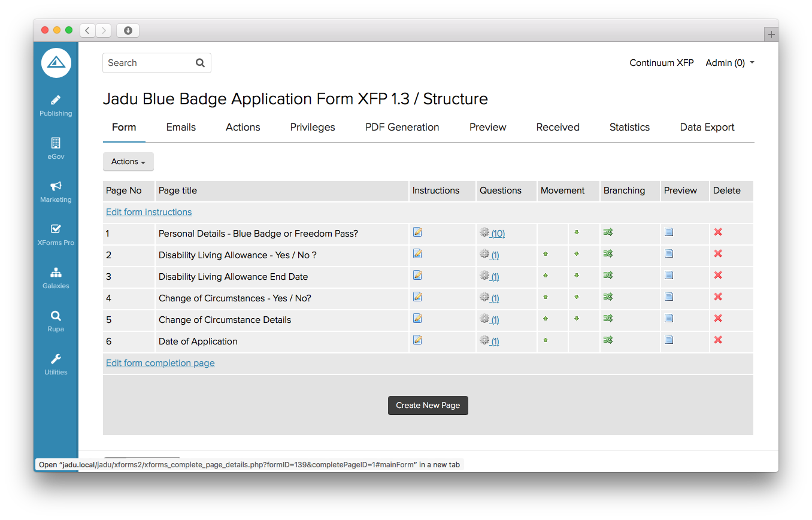This screenshot has width=812, height=520.
Task: Go to the Data Export tab
Action: tap(707, 127)
